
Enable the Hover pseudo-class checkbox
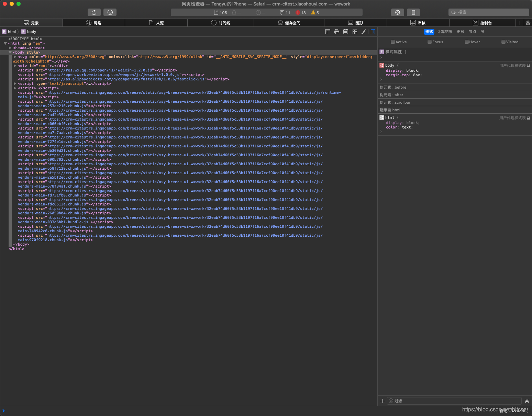[466, 42]
